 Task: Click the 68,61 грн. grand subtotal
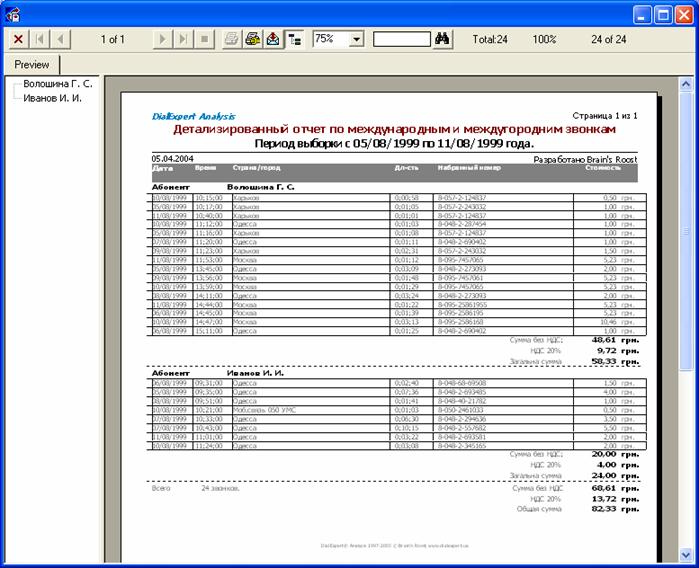tap(615, 488)
